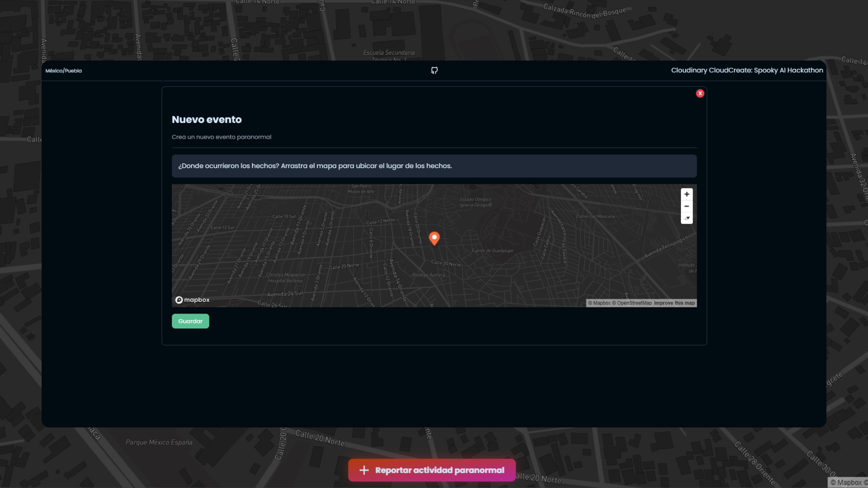Zoom in using the map plus control

687,194
